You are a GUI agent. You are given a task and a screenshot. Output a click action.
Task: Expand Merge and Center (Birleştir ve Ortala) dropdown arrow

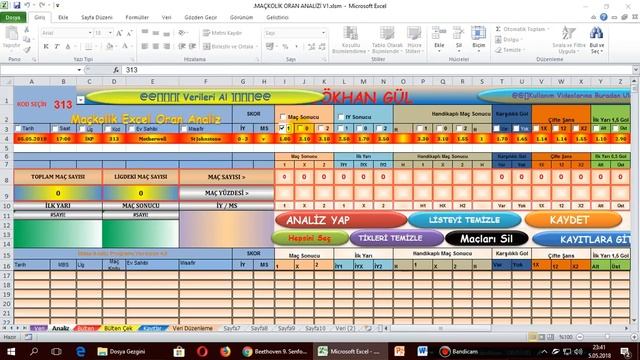click(257, 47)
